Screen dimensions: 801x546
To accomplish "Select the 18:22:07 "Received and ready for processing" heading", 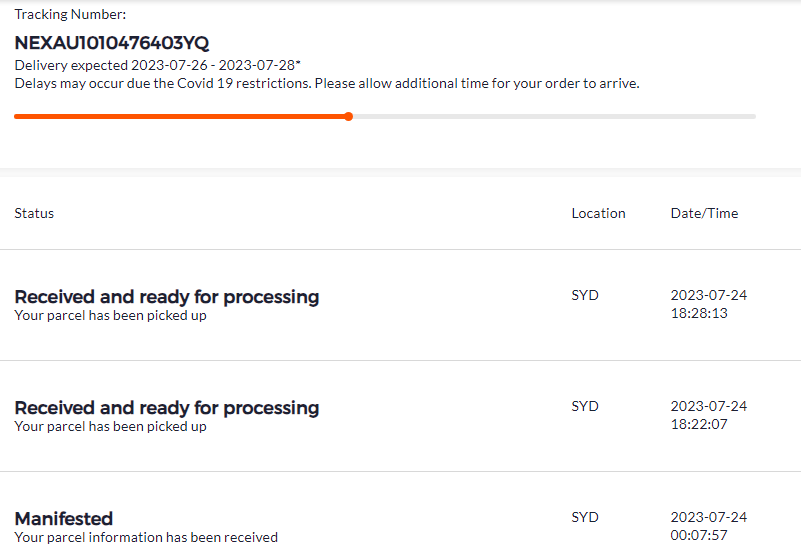I will tap(167, 408).
